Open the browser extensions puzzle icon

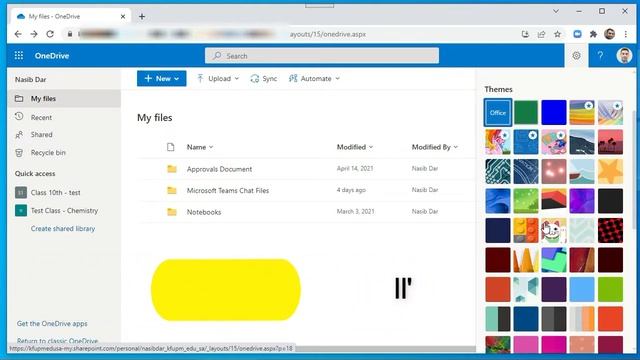(x=593, y=34)
